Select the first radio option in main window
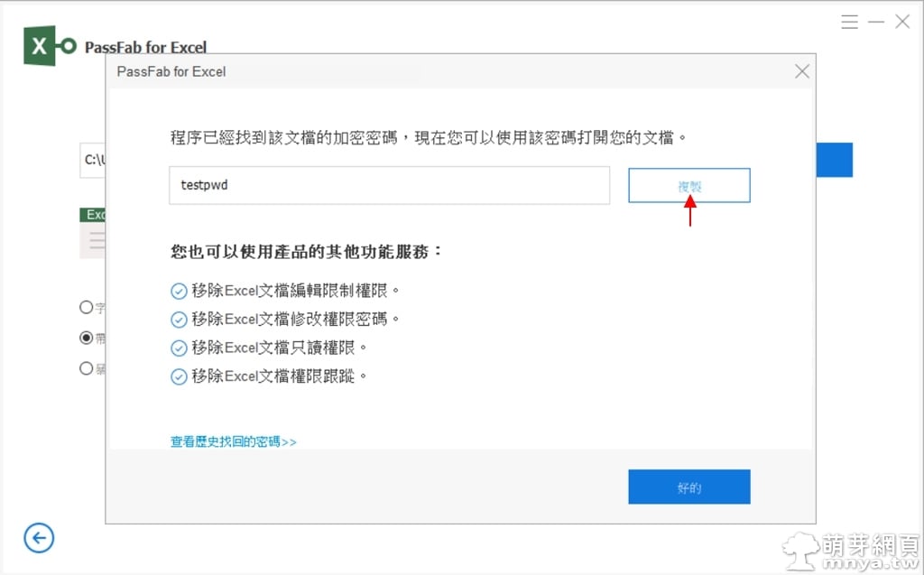Viewport: 924px width, 575px height. point(86,307)
